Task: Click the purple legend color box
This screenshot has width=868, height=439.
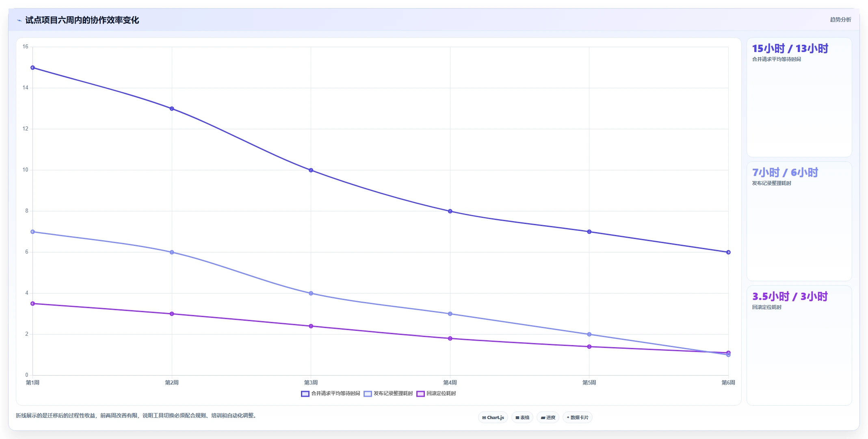Action: [420, 393]
